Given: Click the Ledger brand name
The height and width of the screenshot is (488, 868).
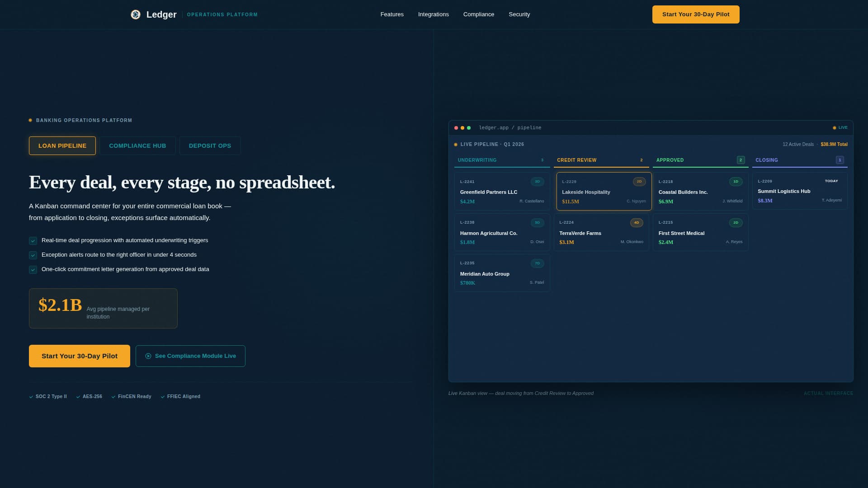Looking at the screenshot, I should tap(161, 14).
